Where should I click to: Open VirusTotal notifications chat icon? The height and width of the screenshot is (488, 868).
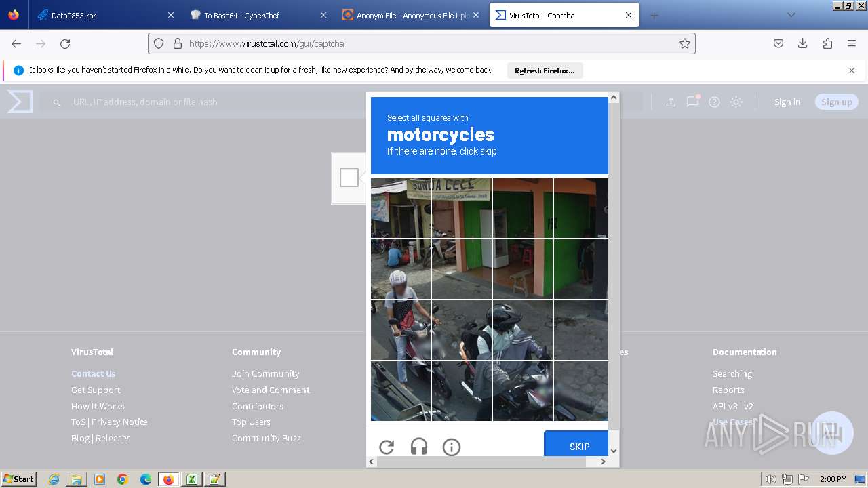tap(692, 102)
